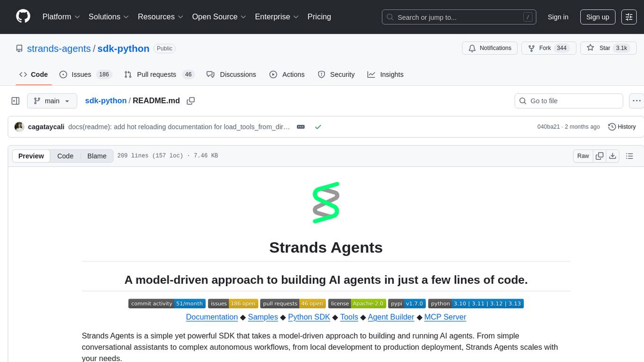Screen dimensions: 644x362
Task: Open commit hash 040ba21
Action: 548,127
